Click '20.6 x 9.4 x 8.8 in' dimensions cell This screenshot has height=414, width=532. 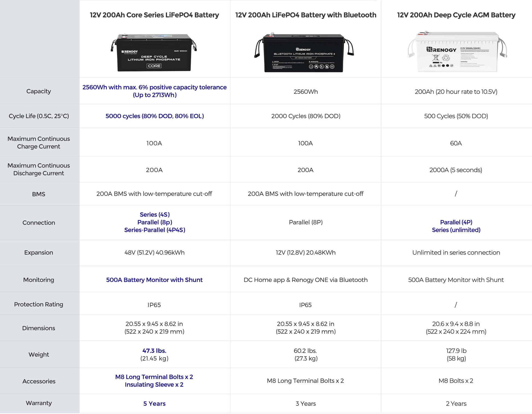pyautogui.click(x=456, y=324)
